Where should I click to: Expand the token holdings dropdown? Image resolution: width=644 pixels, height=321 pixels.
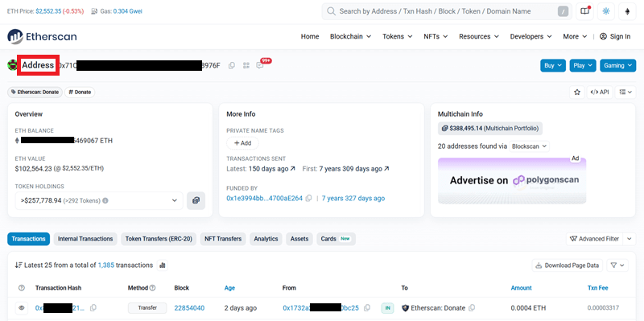[x=99, y=201]
